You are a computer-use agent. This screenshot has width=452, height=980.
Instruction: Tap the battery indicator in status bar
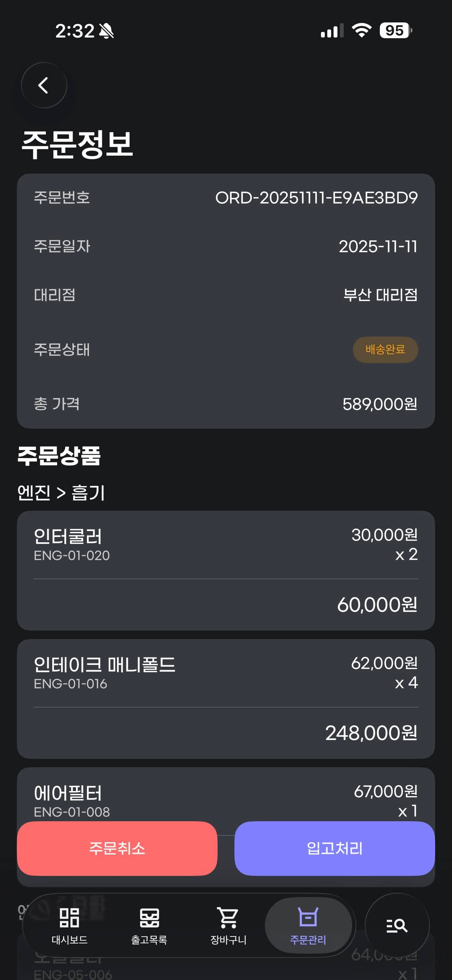click(395, 30)
